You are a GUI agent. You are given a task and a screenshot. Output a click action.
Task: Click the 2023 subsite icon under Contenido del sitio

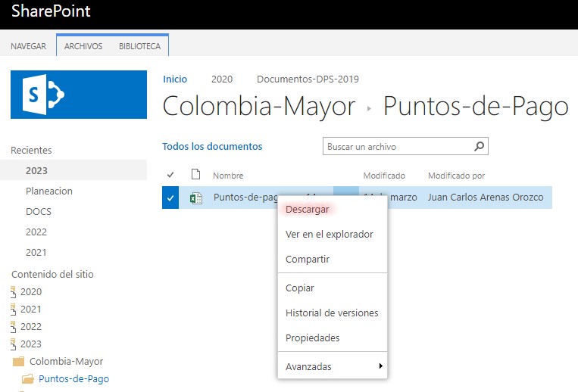click(x=14, y=344)
